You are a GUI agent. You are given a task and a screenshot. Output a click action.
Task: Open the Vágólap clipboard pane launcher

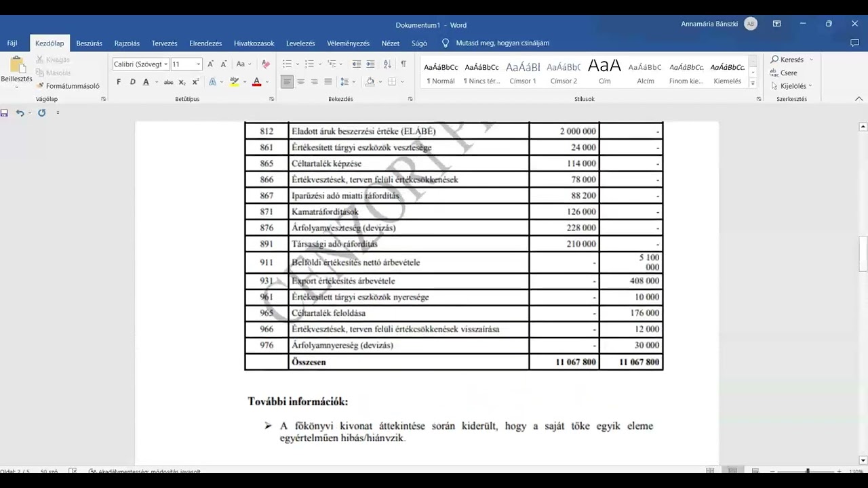click(104, 99)
